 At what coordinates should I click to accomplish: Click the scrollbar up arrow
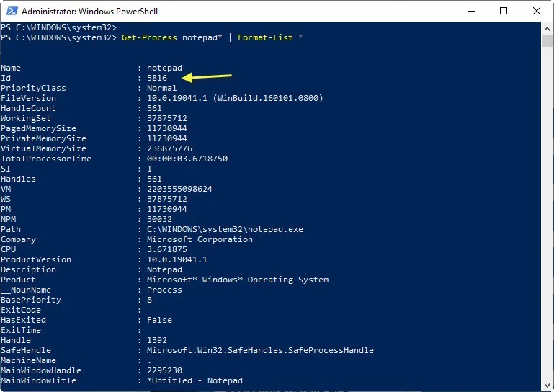pos(547,29)
